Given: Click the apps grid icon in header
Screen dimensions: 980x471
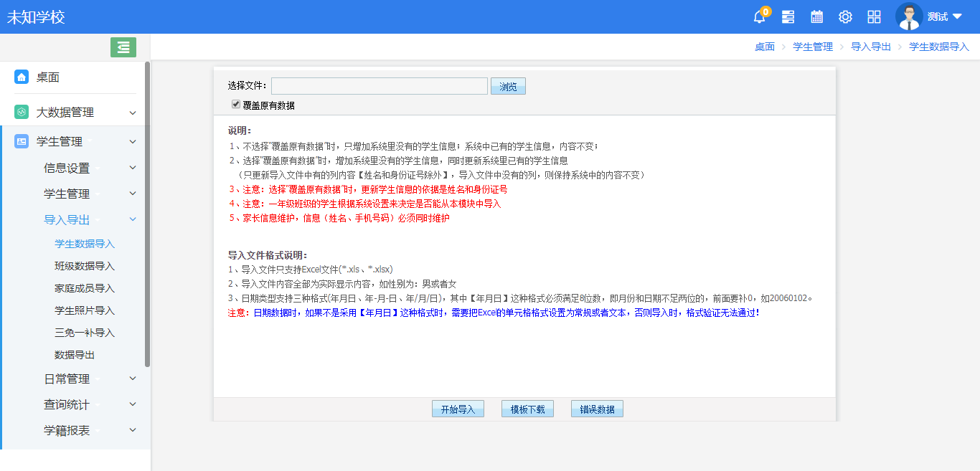Looking at the screenshot, I should click(874, 16).
